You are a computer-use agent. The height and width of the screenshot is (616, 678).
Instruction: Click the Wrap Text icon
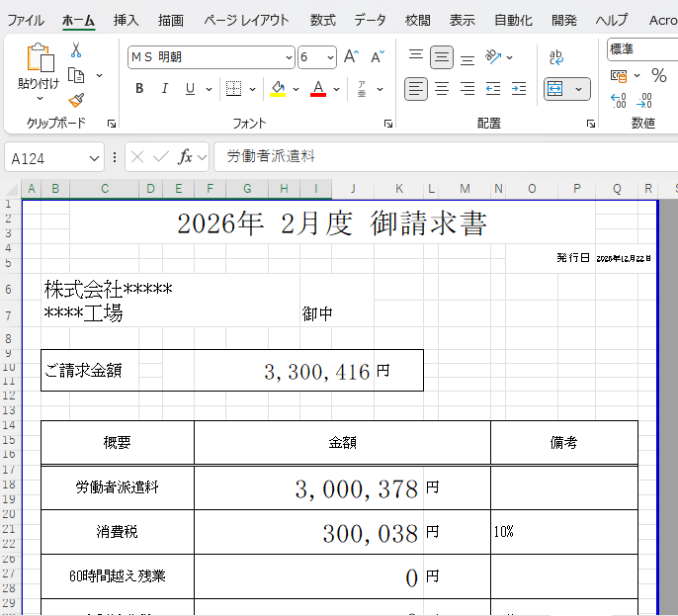pos(556,57)
